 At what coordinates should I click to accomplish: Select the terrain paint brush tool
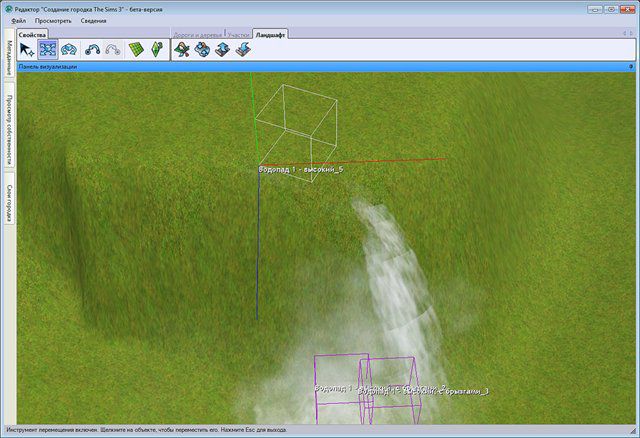[x=182, y=49]
